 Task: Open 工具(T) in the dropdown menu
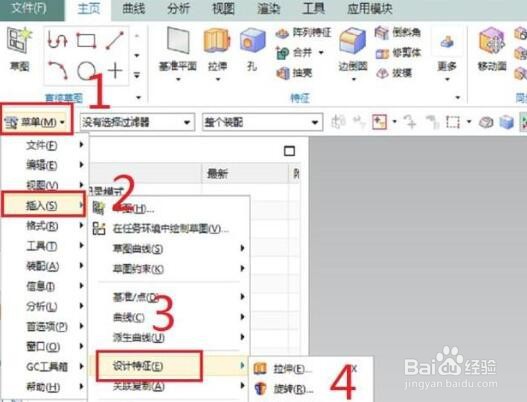click(x=44, y=246)
